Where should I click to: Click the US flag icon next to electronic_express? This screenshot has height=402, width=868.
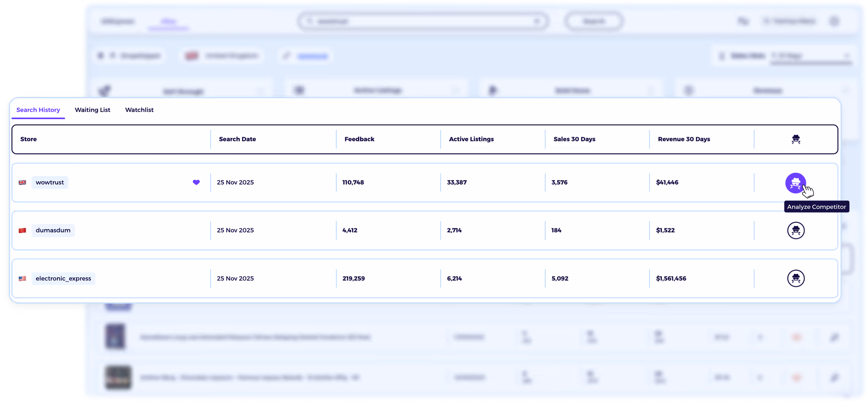23,278
